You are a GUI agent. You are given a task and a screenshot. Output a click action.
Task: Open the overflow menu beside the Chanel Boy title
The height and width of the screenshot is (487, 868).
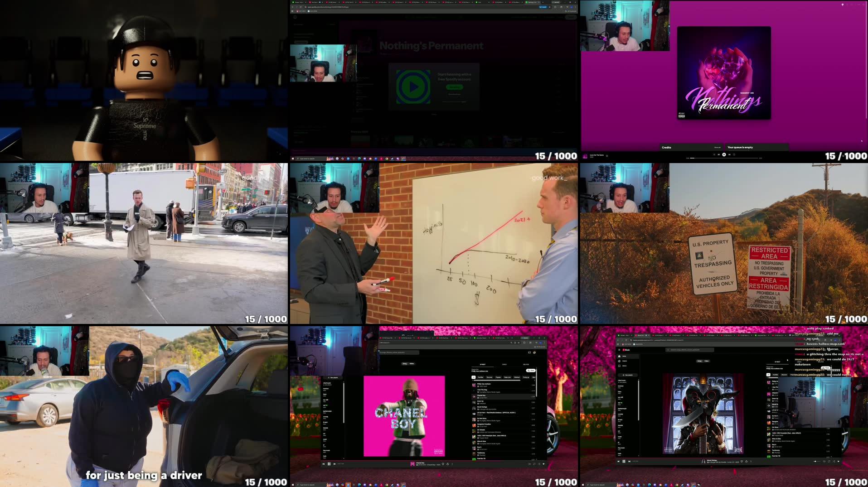452,463
